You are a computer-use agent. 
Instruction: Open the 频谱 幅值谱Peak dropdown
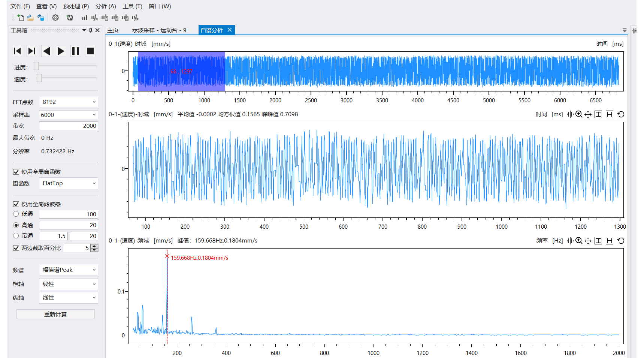point(68,270)
